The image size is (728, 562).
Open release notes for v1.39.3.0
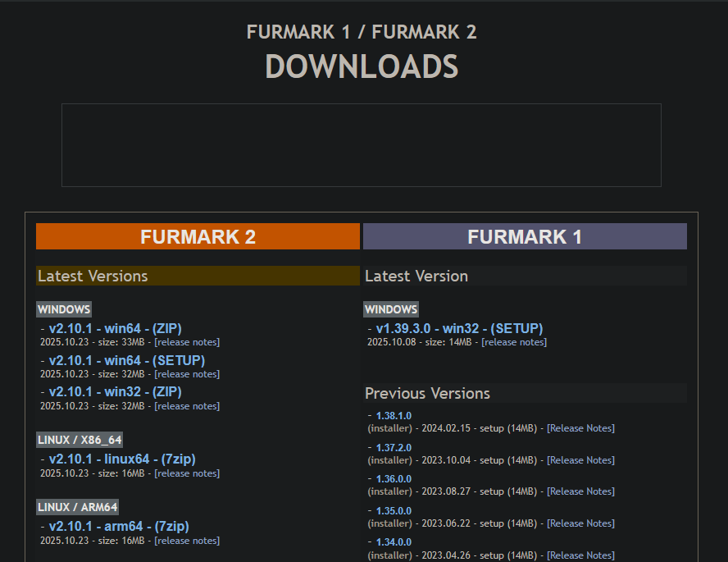pos(514,342)
